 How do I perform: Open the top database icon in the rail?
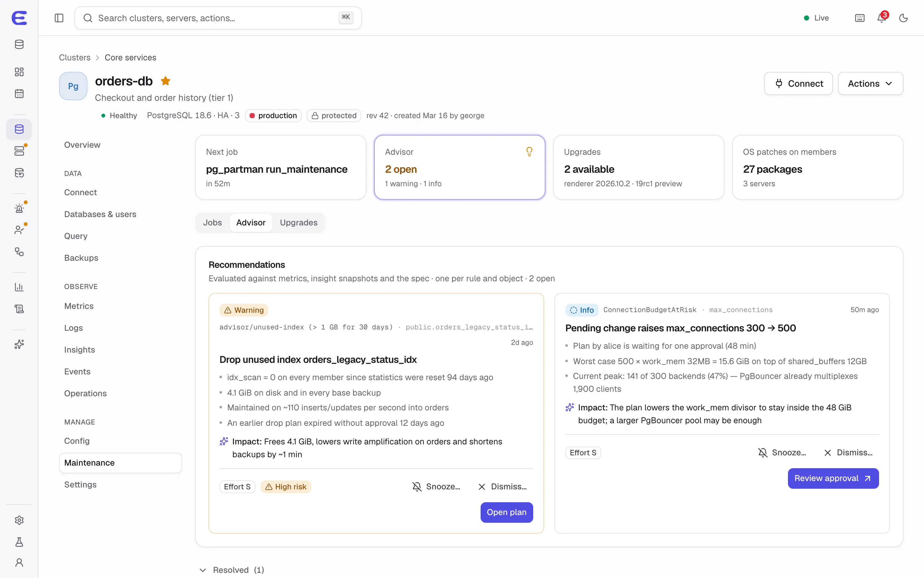(x=19, y=44)
